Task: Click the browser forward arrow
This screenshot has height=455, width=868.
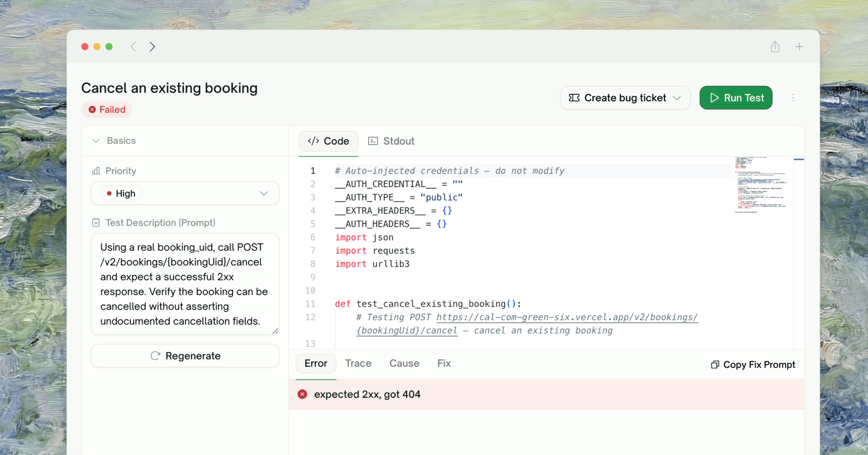Action: tap(152, 47)
